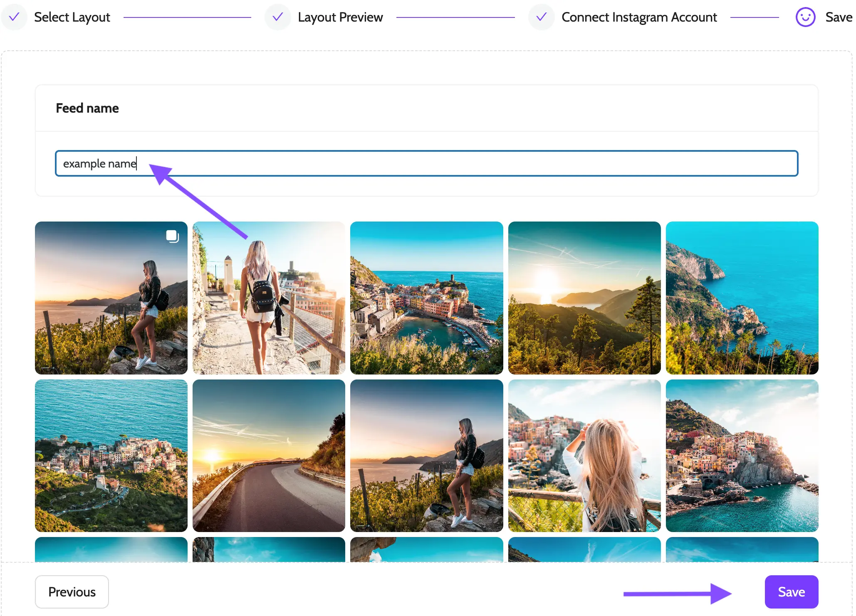Open the Connect Instagram Account step
This screenshot has width=856, height=616.
click(x=639, y=17)
